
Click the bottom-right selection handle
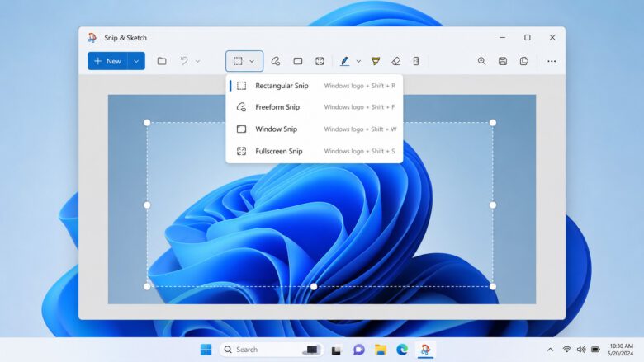493,287
